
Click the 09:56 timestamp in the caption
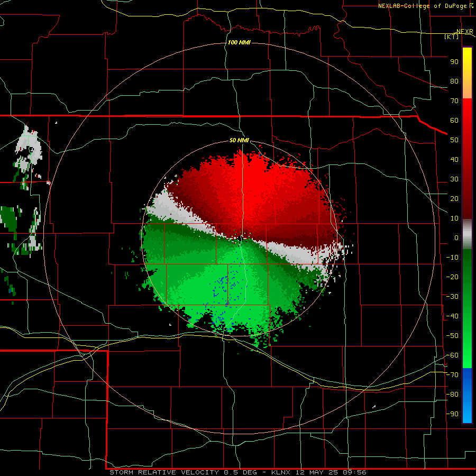354,472
